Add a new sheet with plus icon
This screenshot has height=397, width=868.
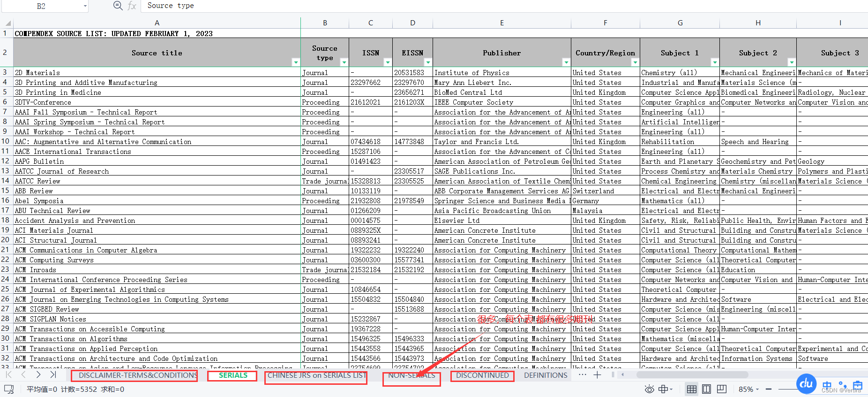(x=598, y=375)
